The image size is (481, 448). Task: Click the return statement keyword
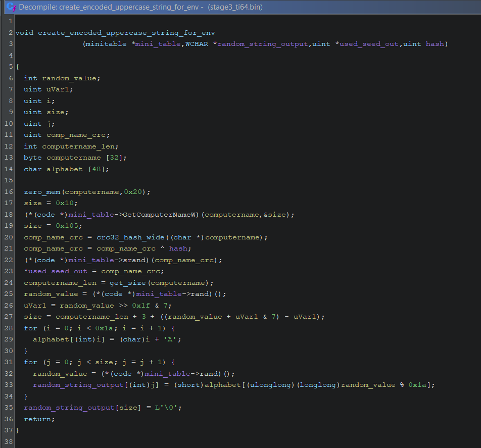coord(37,419)
